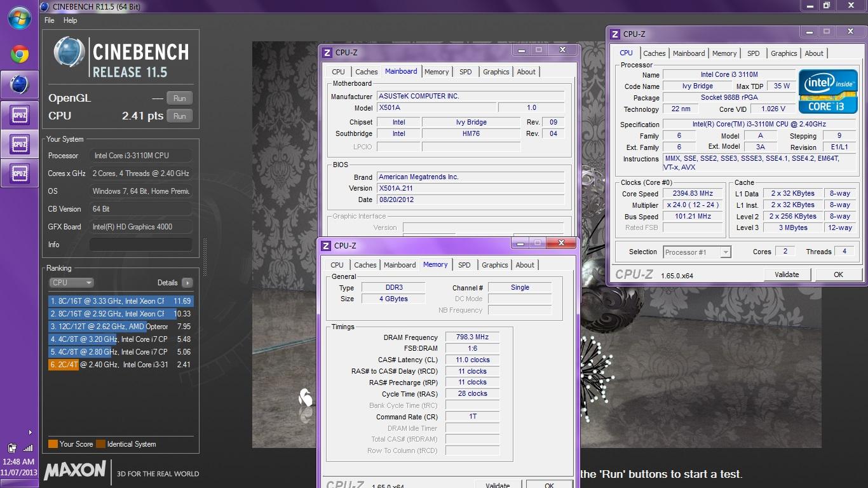Click OK in Memory CPU-Z window
868x488 pixels.
click(549, 485)
